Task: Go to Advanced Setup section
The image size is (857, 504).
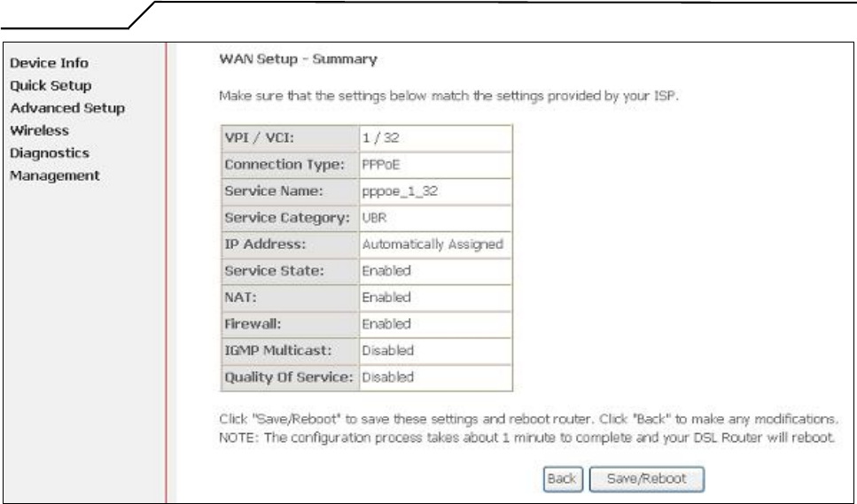Action: pyautogui.click(x=67, y=108)
